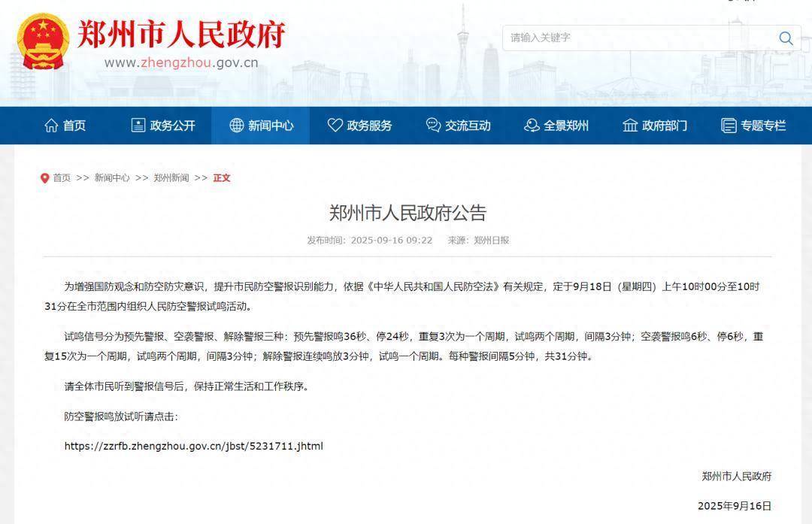Click the 郑州市人民政府 signature at bottom
812x524 pixels.
(736, 477)
